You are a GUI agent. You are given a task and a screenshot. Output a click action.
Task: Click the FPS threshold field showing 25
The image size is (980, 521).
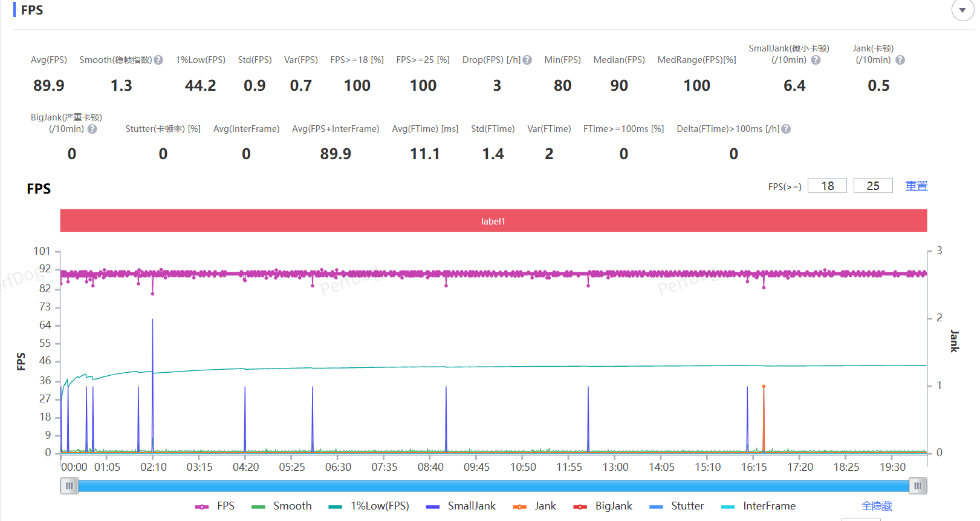pyautogui.click(x=873, y=186)
